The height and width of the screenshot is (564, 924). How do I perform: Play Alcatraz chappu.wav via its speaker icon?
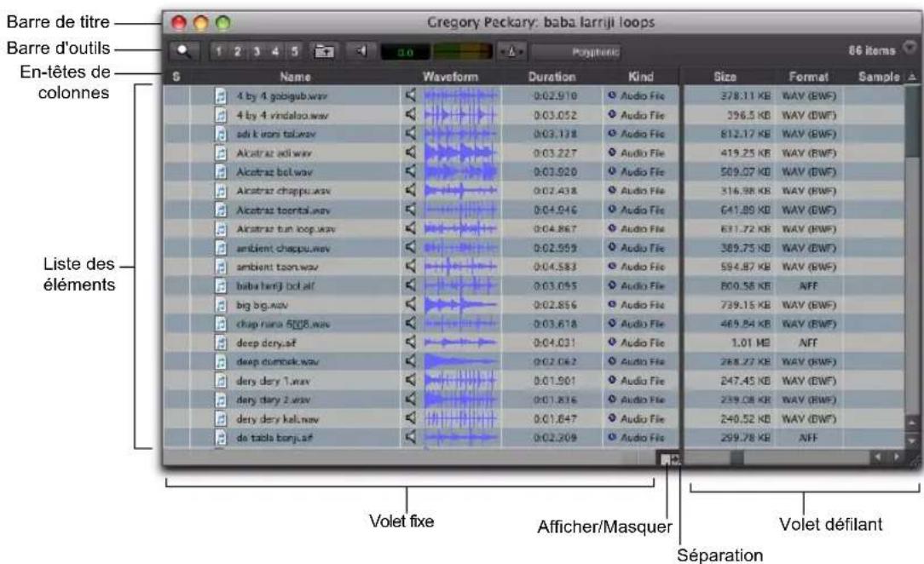(x=411, y=190)
